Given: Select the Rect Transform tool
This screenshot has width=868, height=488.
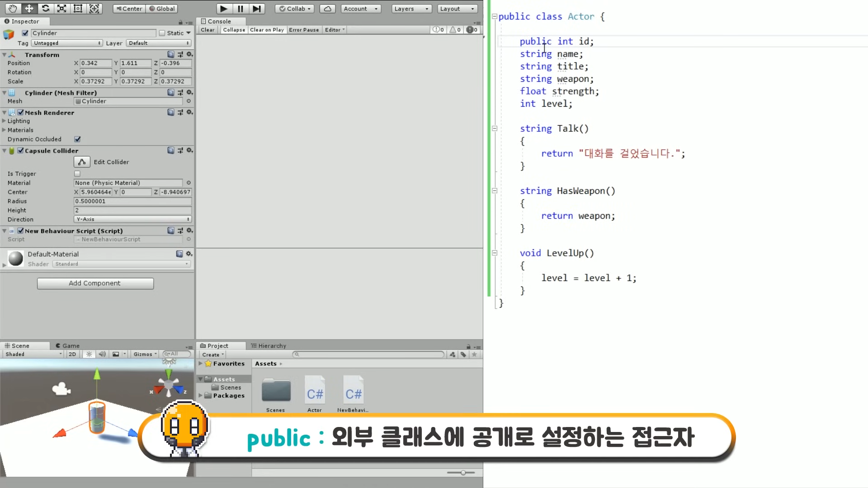Looking at the screenshot, I should point(78,9).
